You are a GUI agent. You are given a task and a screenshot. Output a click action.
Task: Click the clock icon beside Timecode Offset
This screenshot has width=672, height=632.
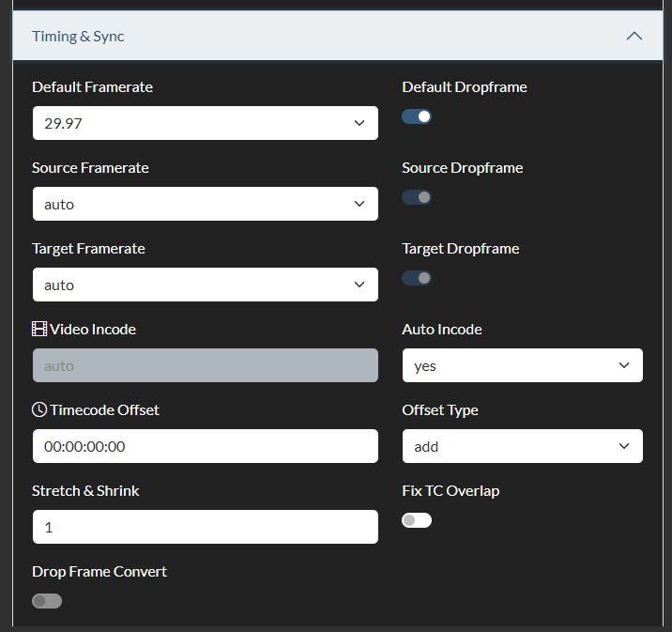click(39, 409)
